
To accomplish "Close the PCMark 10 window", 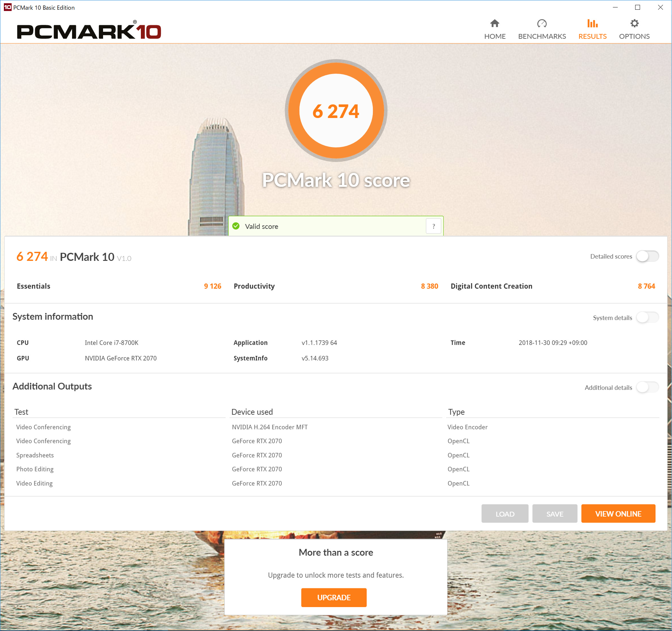I will (660, 7).
